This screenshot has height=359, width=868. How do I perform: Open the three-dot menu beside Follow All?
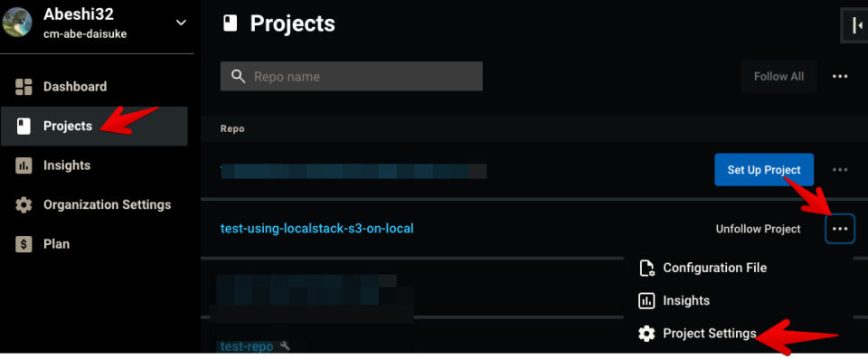click(x=840, y=77)
